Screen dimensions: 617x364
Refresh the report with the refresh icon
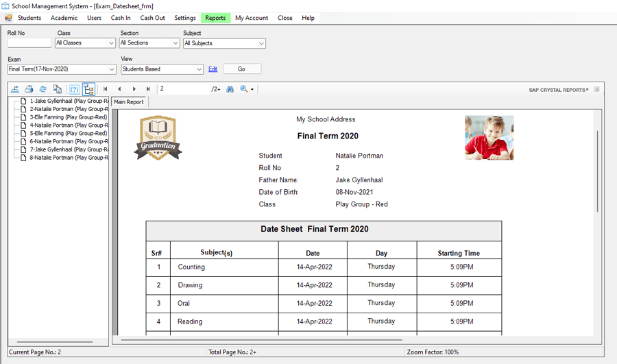[x=43, y=89]
